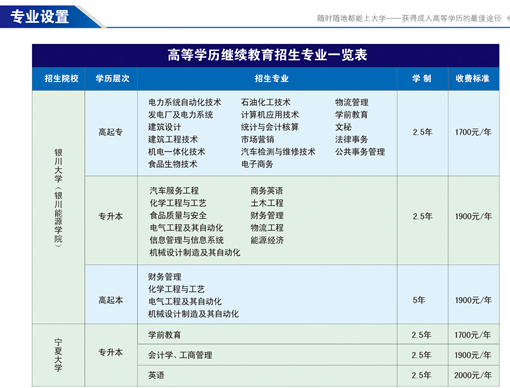This screenshot has width=510, height=388.
Task: Click the major 计算机应用技术
Action: click(x=270, y=115)
